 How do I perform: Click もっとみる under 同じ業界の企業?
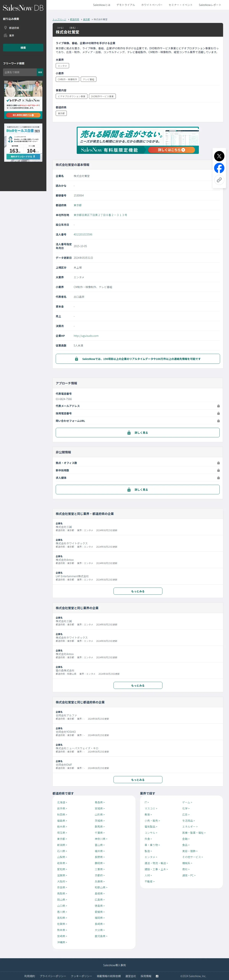pyautogui.click(x=138, y=686)
